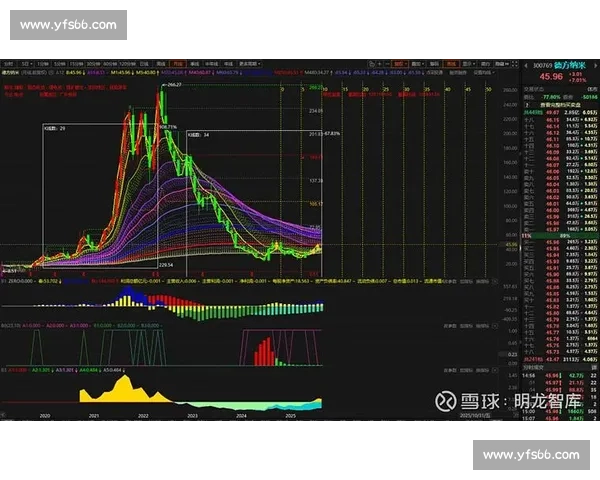
Task: Toggle the highlighted 画线 drawing tool button
Action: (x=451, y=64)
